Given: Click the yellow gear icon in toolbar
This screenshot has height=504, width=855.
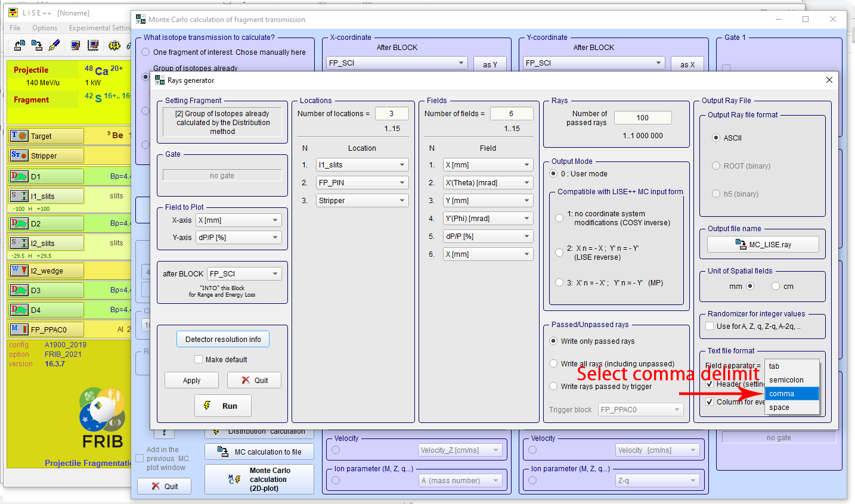Looking at the screenshot, I should pyautogui.click(x=114, y=45).
